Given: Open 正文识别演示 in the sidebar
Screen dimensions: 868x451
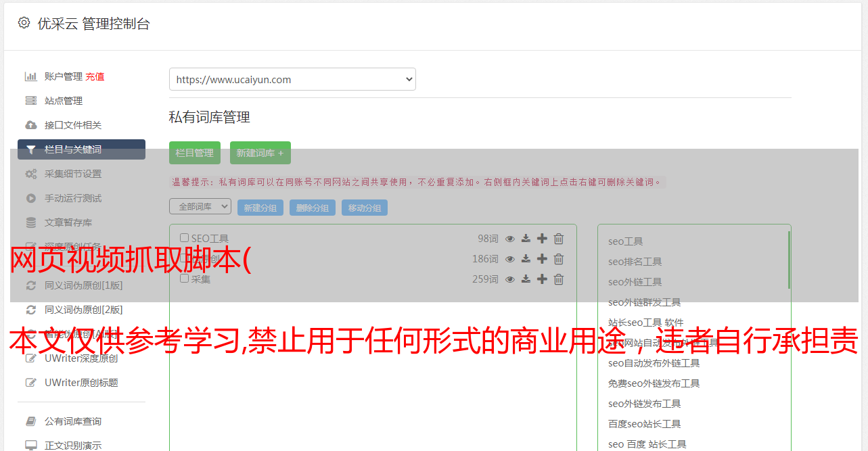Looking at the screenshot, I should [x=73, y=446].
